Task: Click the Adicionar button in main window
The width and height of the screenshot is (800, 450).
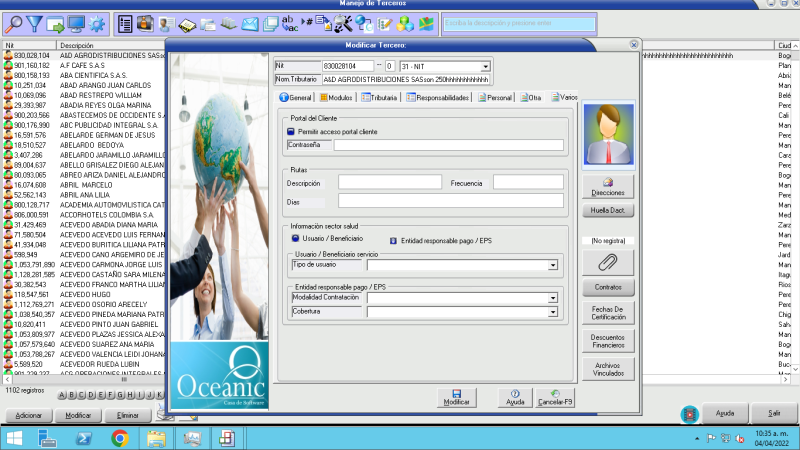Action: (29, 415)
